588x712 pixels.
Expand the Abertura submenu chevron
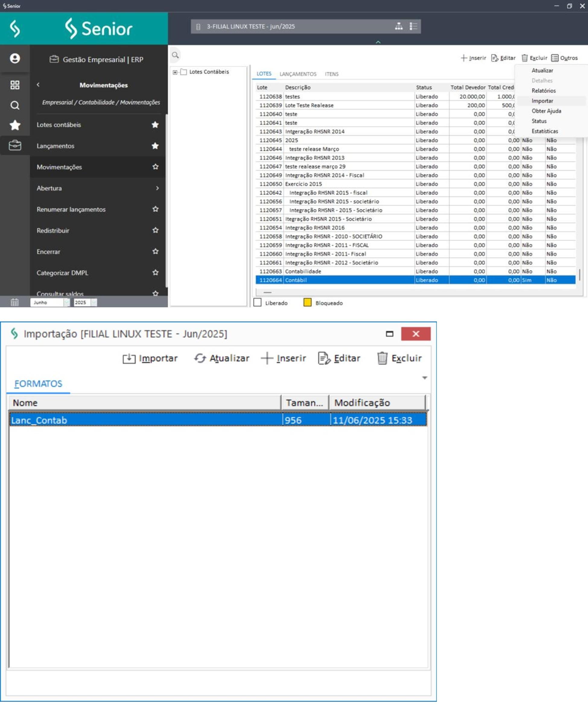tap(157, 188)
